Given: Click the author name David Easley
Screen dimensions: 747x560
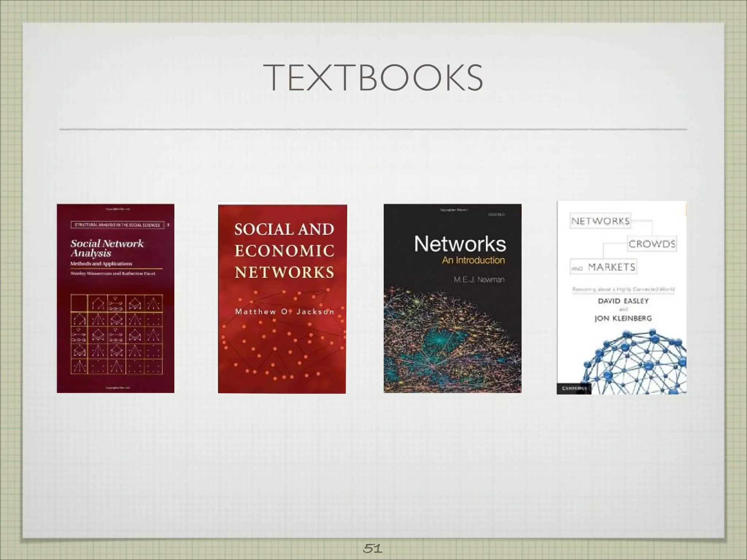Looking at the screenshot, I should (x=623, y=301).
